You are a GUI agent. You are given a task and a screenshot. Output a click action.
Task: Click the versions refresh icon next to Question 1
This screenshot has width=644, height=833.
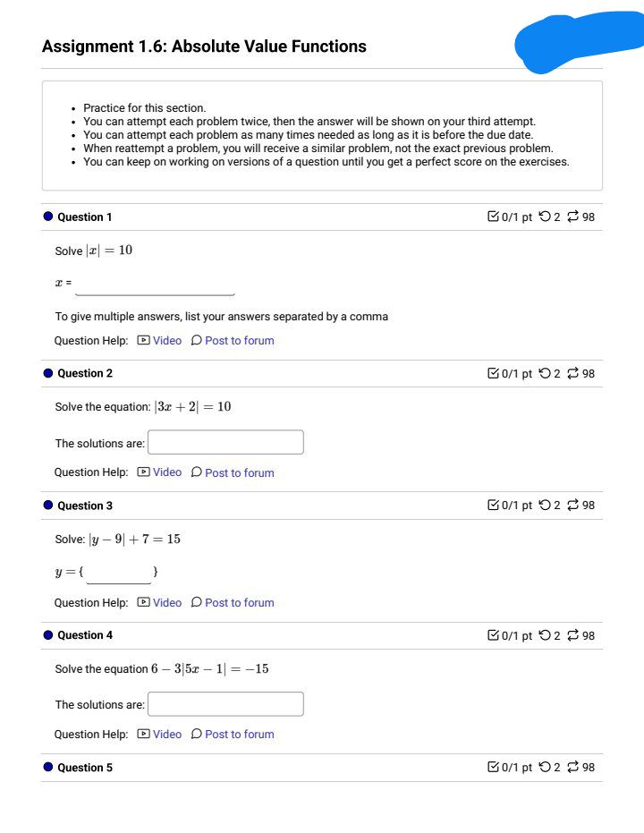coord(573,217)
